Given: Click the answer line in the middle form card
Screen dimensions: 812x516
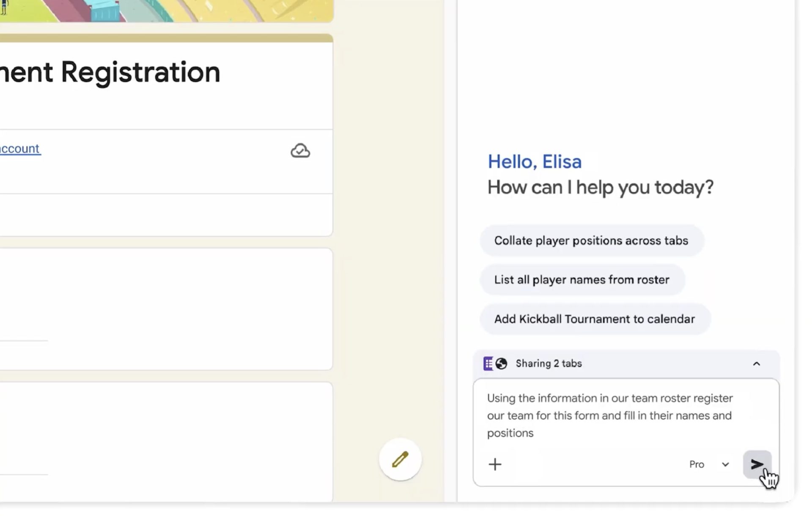Looking at the screenshot, I should [24, 340].
